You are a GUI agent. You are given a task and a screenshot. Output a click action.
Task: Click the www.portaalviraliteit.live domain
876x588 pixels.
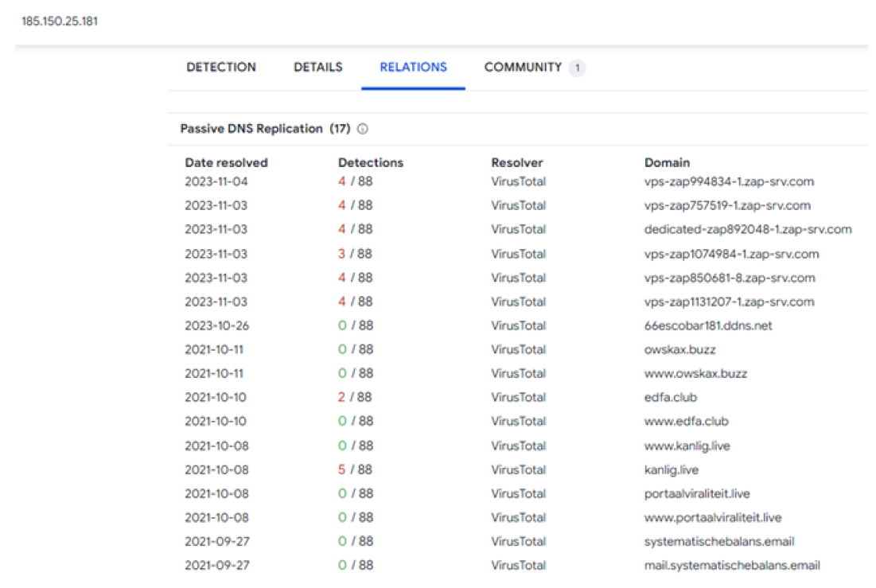tap(713, 518)
